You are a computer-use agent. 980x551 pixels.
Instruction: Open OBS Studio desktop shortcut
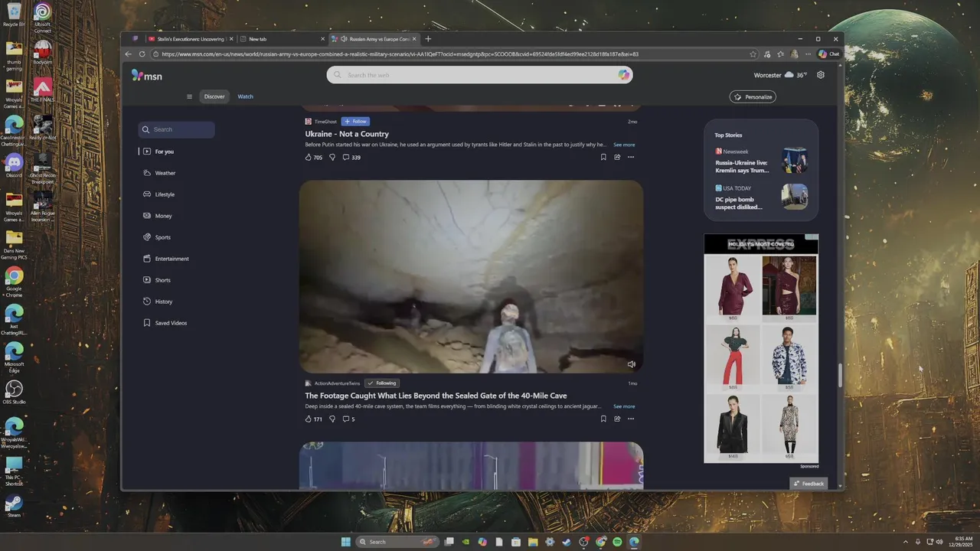tap(14, 392)
